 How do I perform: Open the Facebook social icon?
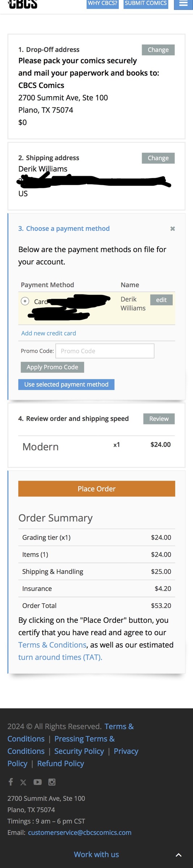pos(11,782)
